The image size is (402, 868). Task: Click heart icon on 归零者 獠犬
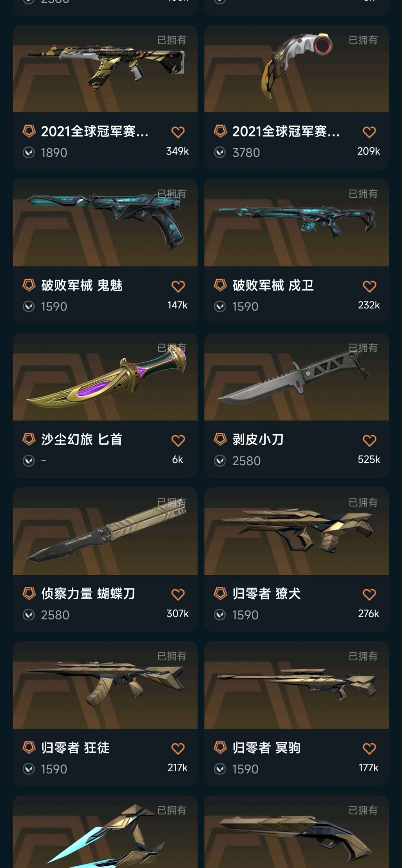pos(369,595)
